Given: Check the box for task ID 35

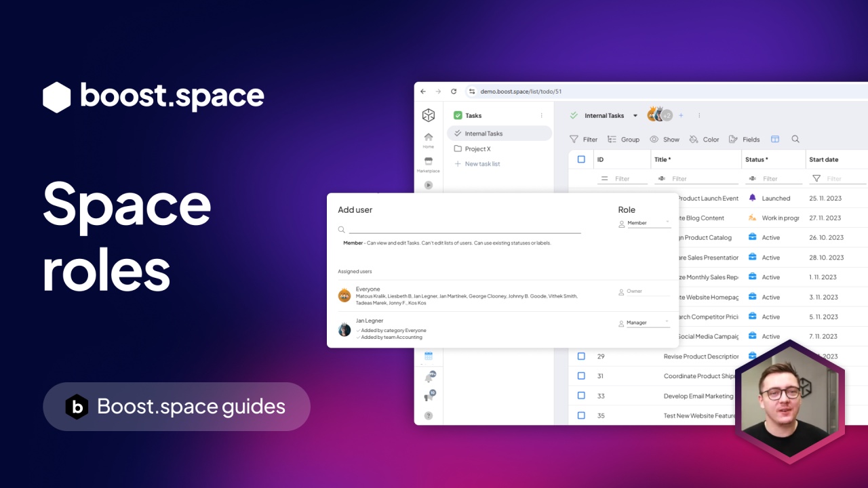Looking at the screenshot, I should pyautogui.click(x=581, y=415).
